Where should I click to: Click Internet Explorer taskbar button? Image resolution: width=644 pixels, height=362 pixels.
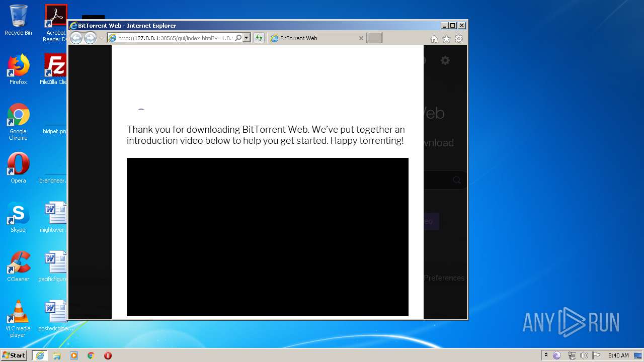pos(40,355)
